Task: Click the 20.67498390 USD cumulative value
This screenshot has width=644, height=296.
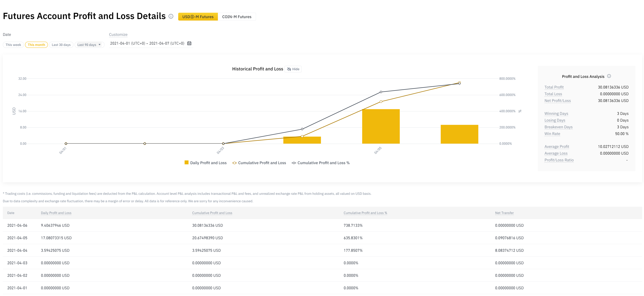Action: click(207, 238)
